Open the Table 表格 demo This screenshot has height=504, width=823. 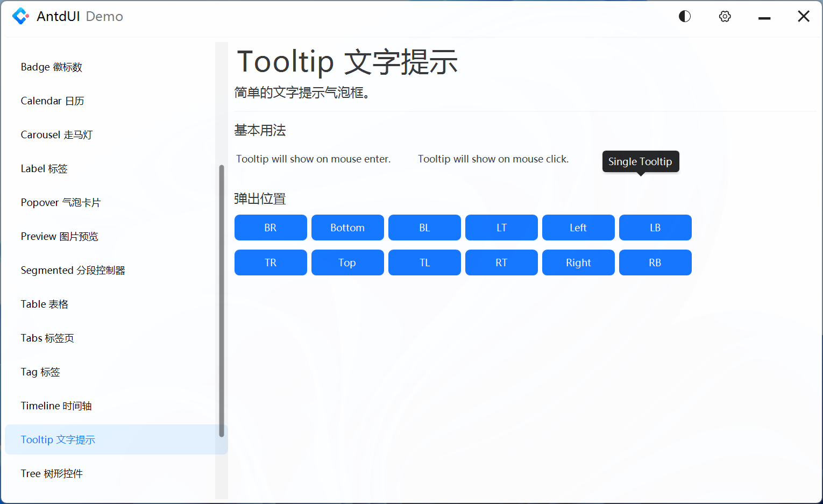(44, 304)
